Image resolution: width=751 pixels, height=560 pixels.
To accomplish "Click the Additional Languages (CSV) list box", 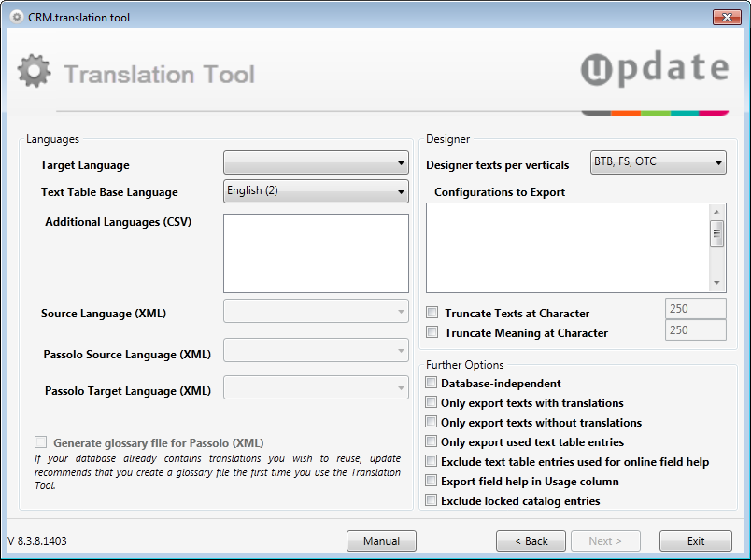I will [x=316, y=253].
